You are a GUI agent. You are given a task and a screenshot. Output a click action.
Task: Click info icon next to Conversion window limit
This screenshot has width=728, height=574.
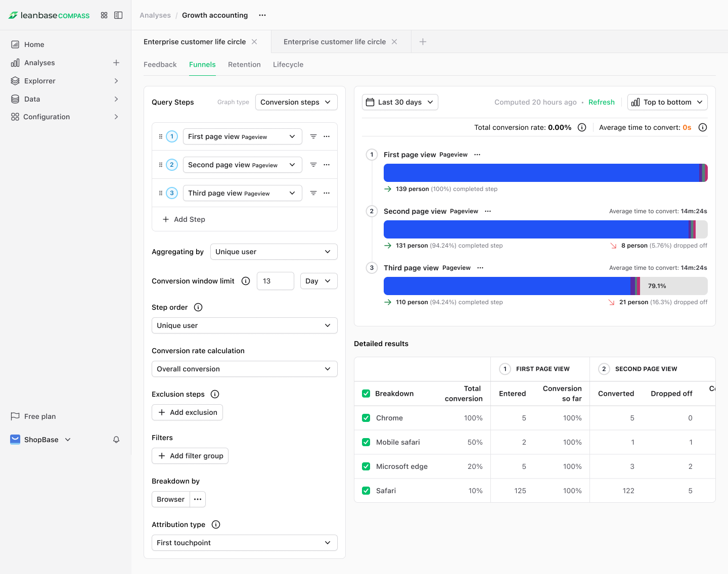coord(246,281)
